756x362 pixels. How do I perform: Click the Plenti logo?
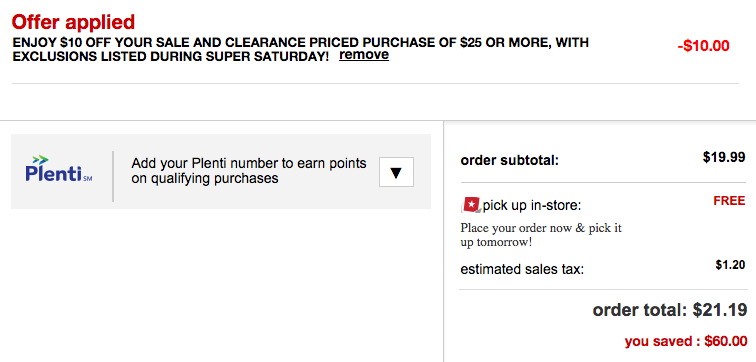pyautogui.click(x=59, y=169)
